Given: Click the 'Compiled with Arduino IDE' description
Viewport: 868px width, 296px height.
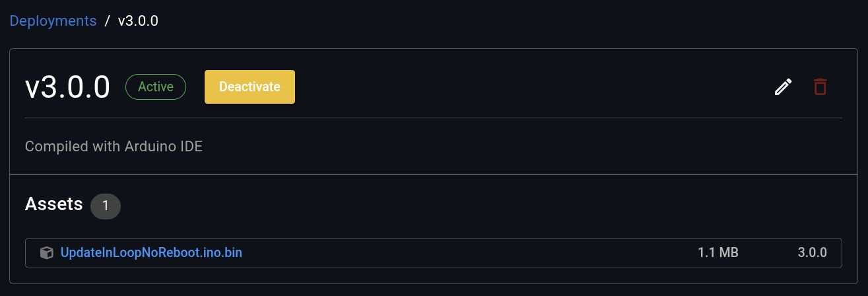Looking at the screenshot, I should coord(114,146).
